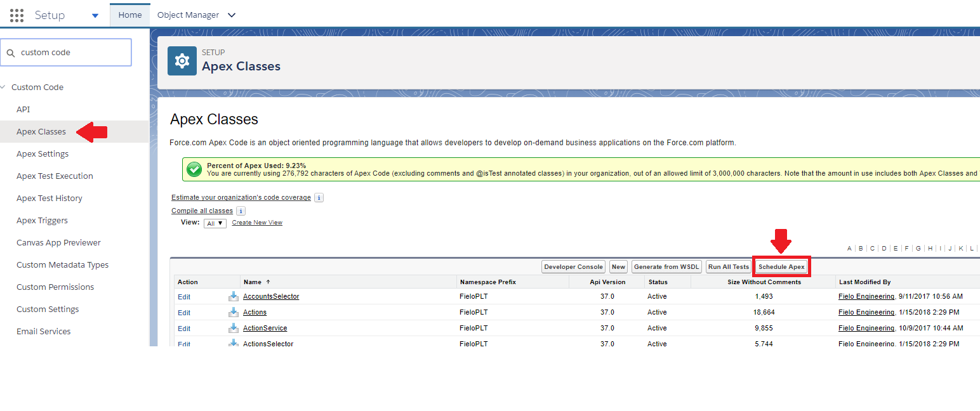Filter list by letter D
This screenshot has width=980, height=411.
point(884,249)
